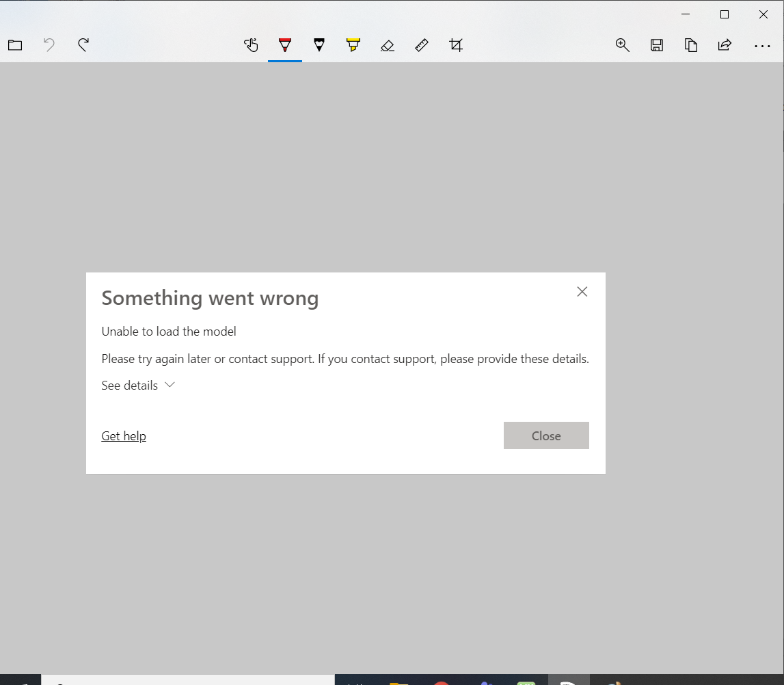
Task: Open the See more ellipsis menu
Action: [x=762, y=46]
